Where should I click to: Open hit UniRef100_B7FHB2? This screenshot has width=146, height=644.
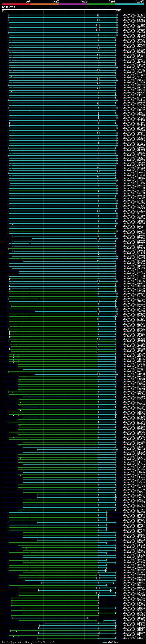pos(134,20)
